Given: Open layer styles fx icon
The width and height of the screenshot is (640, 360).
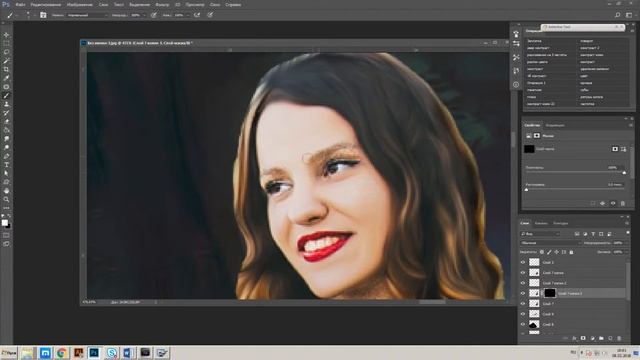Looking at the screenshot, I should coord(574,338).
